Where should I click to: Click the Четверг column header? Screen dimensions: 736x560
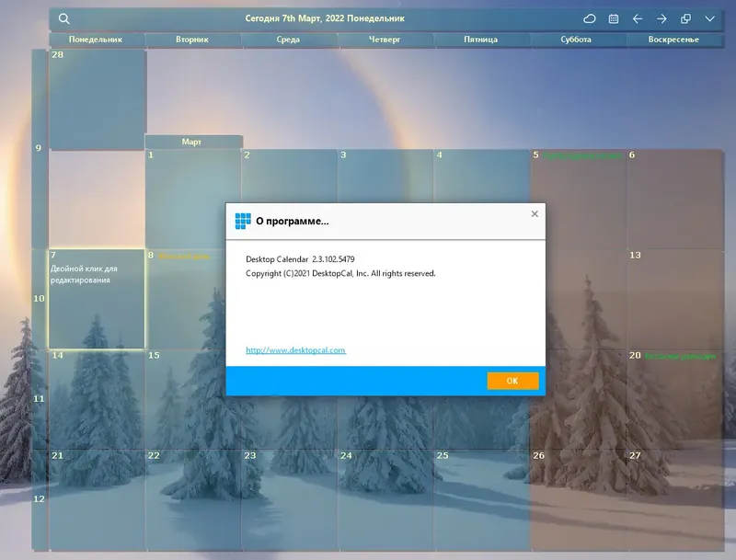[385, 40]
